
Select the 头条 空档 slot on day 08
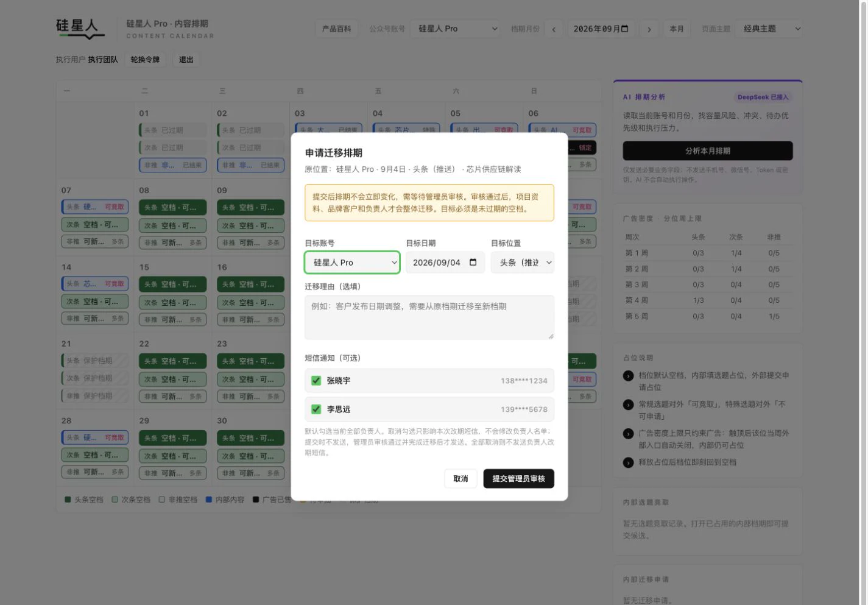(x=173, y=208)
